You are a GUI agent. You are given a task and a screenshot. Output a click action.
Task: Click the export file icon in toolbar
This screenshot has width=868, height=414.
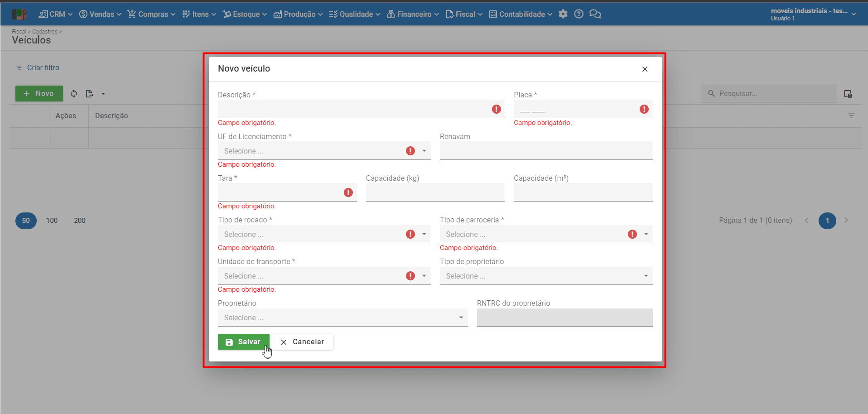click(90, 94)
